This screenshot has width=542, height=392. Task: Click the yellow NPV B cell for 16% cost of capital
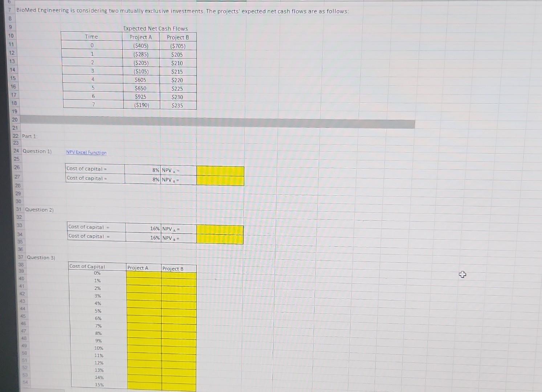click(220, 238)
